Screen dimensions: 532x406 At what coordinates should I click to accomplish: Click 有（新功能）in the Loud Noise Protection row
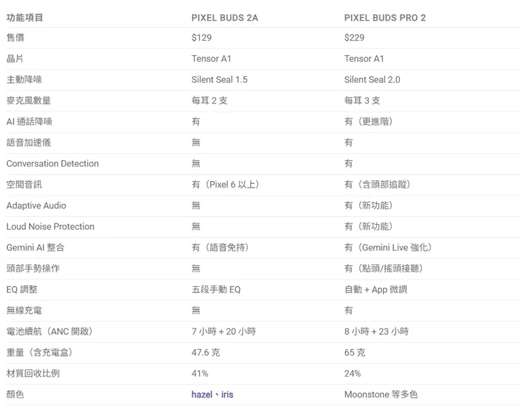point(369,226)
